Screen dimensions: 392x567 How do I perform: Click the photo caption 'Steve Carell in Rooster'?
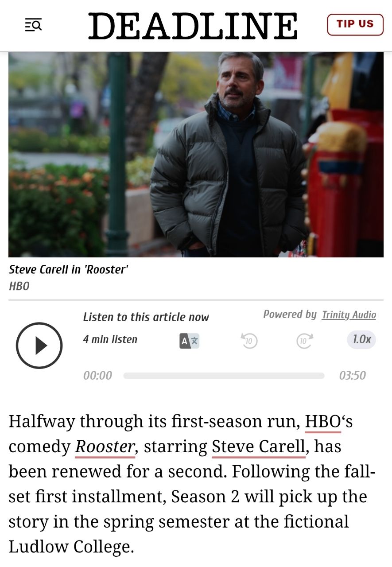point(68,269)
